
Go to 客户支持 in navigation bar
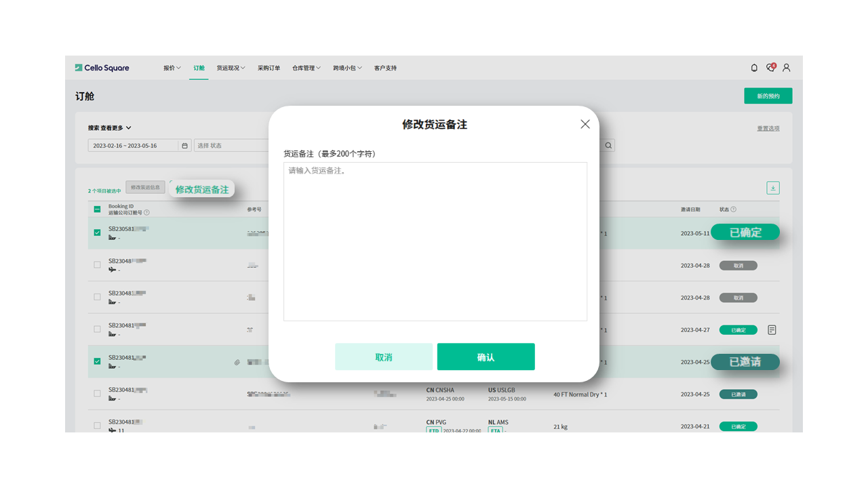click(385, 68)
